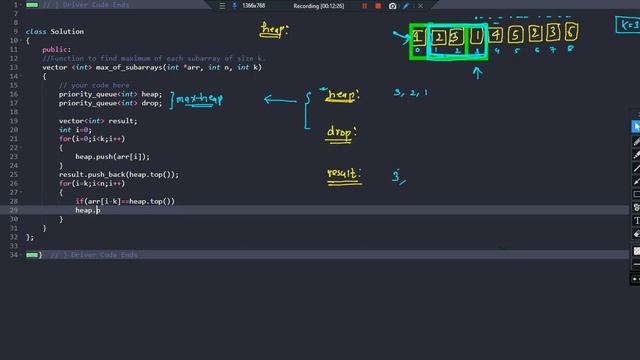
Task: Take a screenshot with camera icon
Action: coord(392,6)
